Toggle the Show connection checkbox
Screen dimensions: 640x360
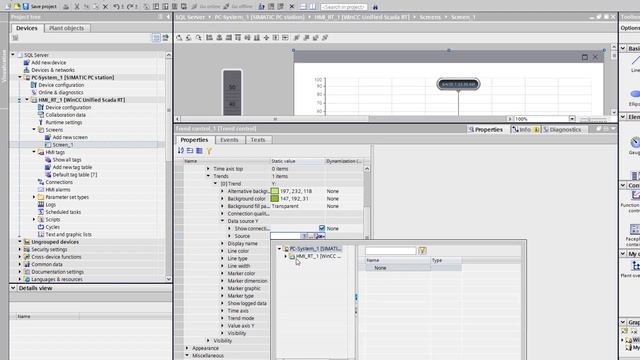click(x=322, y=228)
